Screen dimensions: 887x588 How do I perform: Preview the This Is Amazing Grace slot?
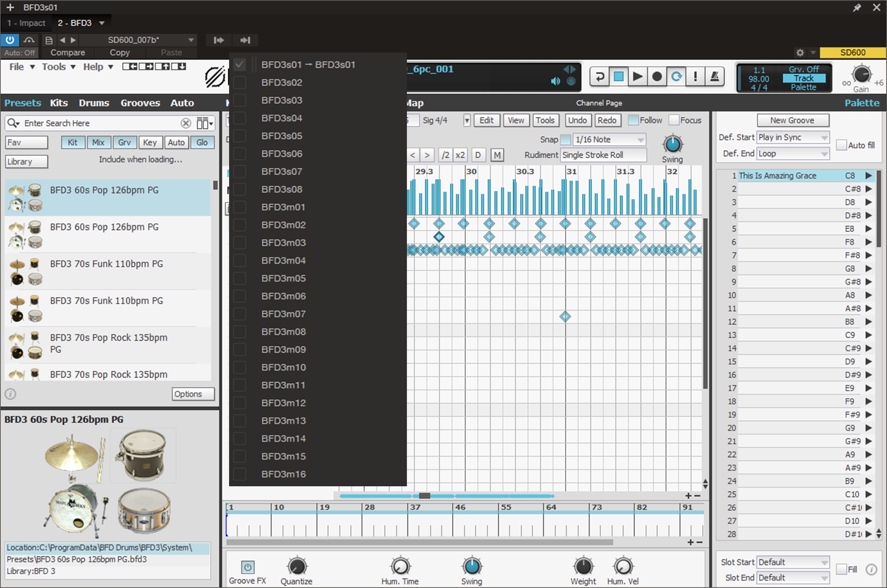point(868,176)
